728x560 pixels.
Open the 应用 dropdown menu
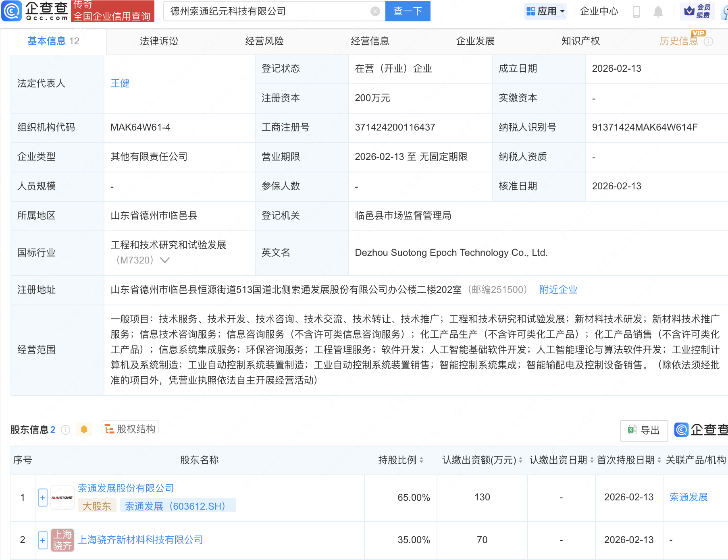545,11
